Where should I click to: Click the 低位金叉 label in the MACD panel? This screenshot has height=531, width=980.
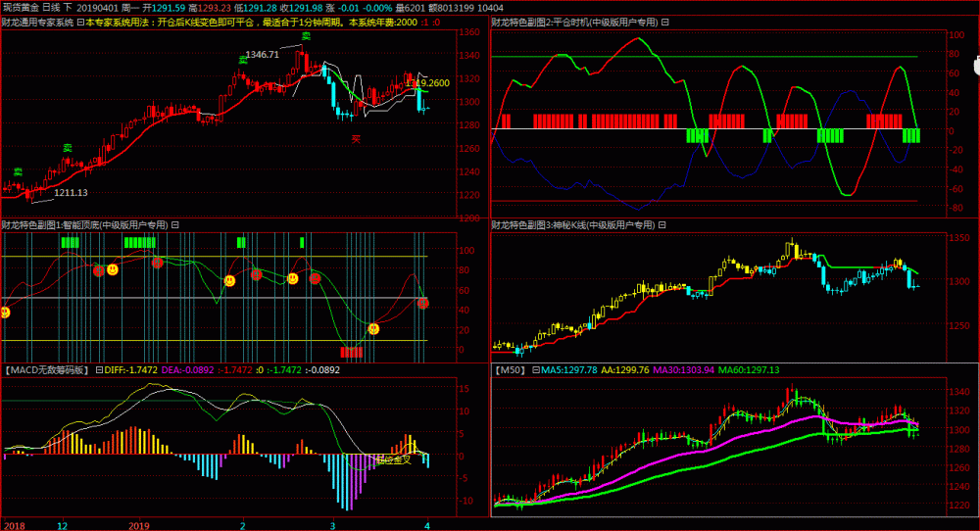pos(393,460)
